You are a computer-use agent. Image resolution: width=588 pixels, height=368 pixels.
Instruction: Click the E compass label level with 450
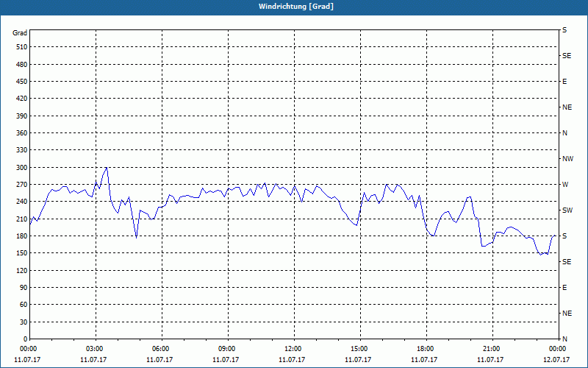[564, 82]
